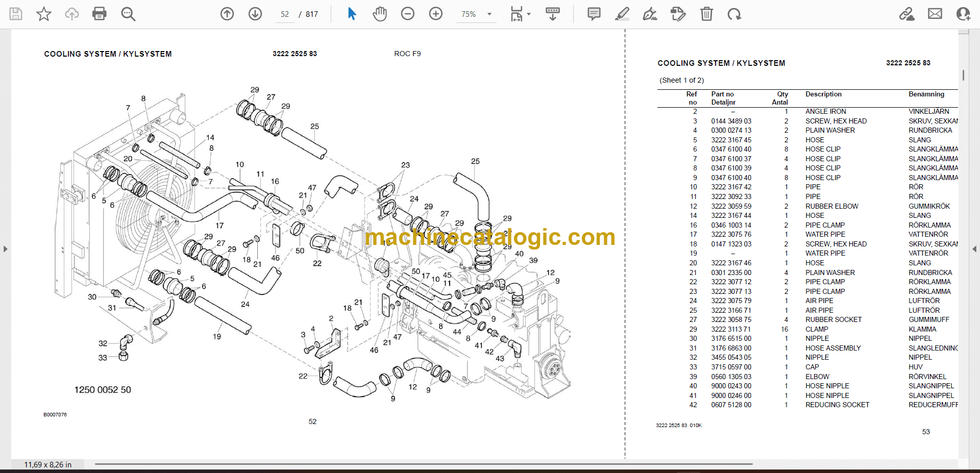Click part number 3222 3113 71
Viewport: 980px width, 473px height.
pyautogui.click(x=731, y=329)
